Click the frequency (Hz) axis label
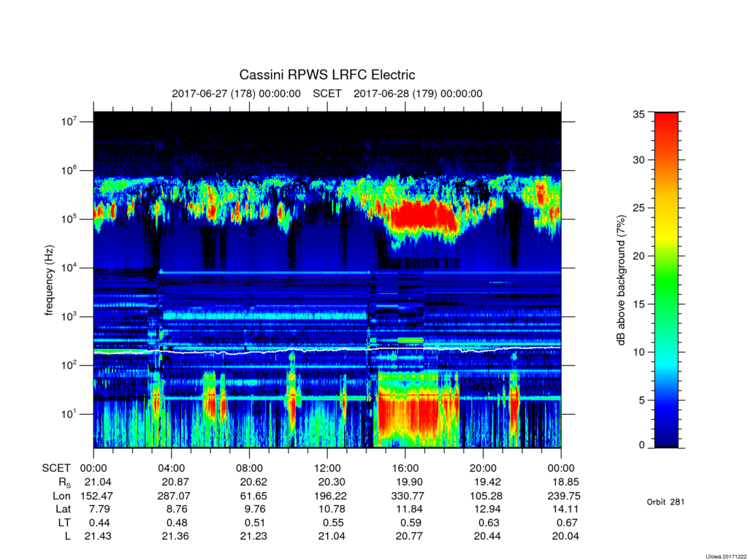Screen dimensions: 748x560 click(49, 280)
